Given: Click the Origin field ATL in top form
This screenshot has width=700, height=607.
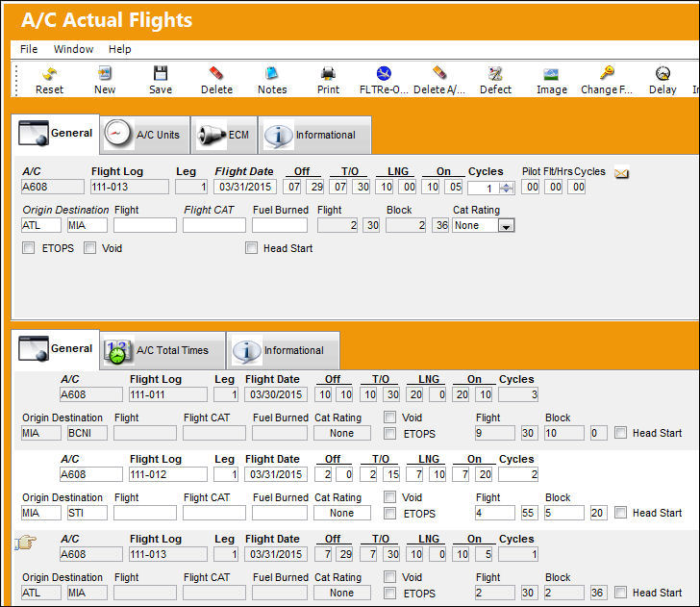Looking at the screenshot, I should pos(41,225).
